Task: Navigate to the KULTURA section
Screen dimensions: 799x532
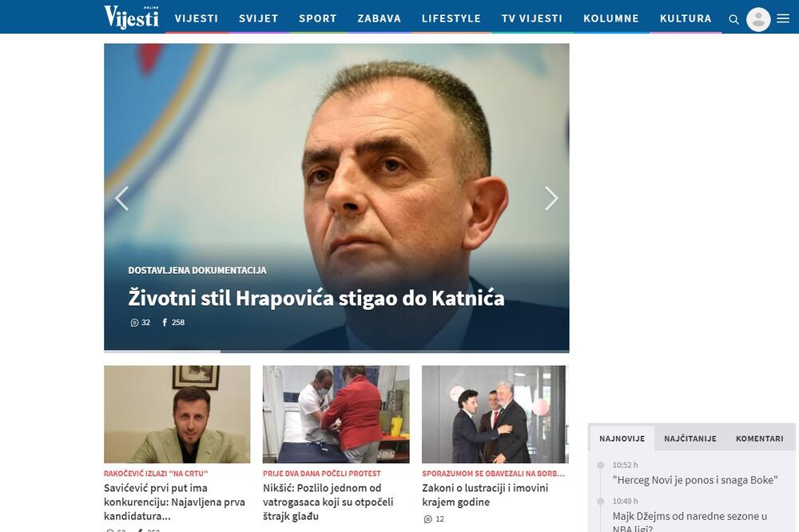Action: pos(685,18)
